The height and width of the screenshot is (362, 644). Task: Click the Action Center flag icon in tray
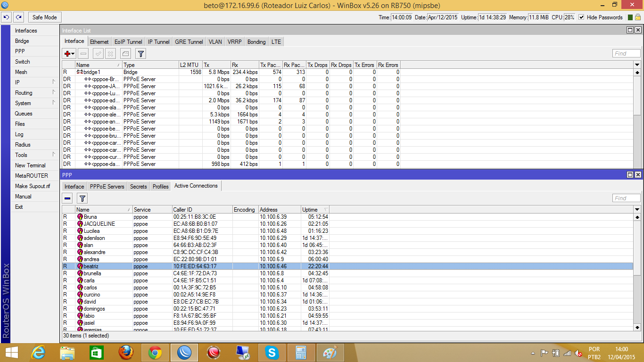tap(544, 353)
